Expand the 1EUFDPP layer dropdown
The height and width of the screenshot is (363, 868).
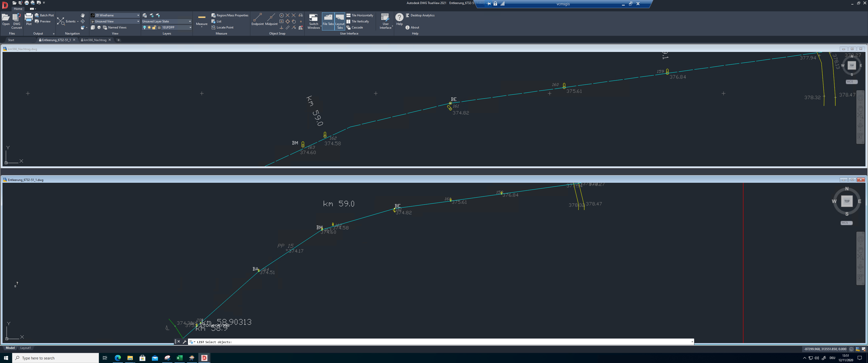click(190, 27)
